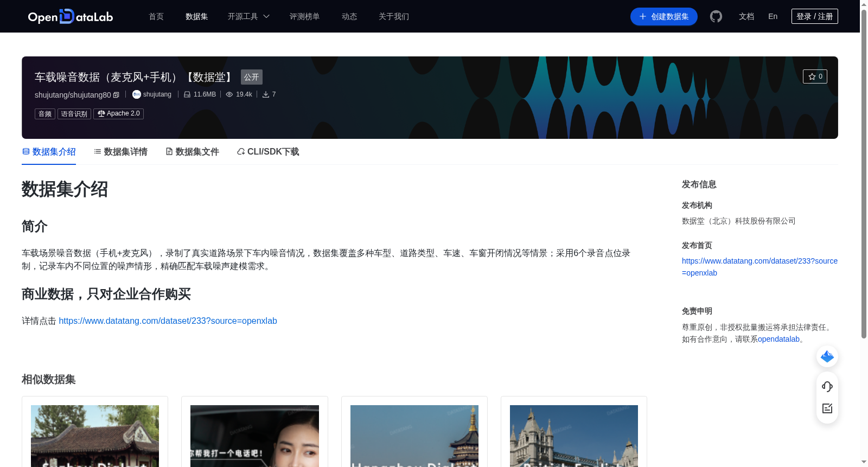The width and height of the screenshot is (868, 467).
Task: Expand the 开源工具 dropdown menu
Action: (248, 16)
